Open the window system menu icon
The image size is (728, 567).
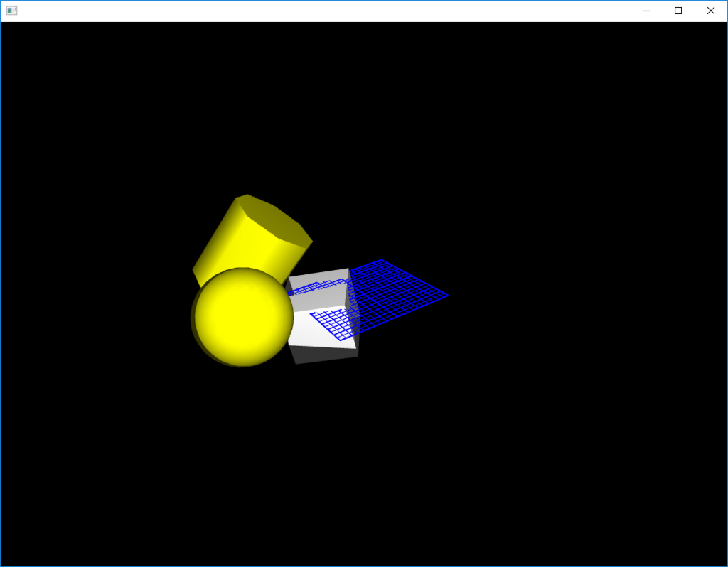[11, 11]
